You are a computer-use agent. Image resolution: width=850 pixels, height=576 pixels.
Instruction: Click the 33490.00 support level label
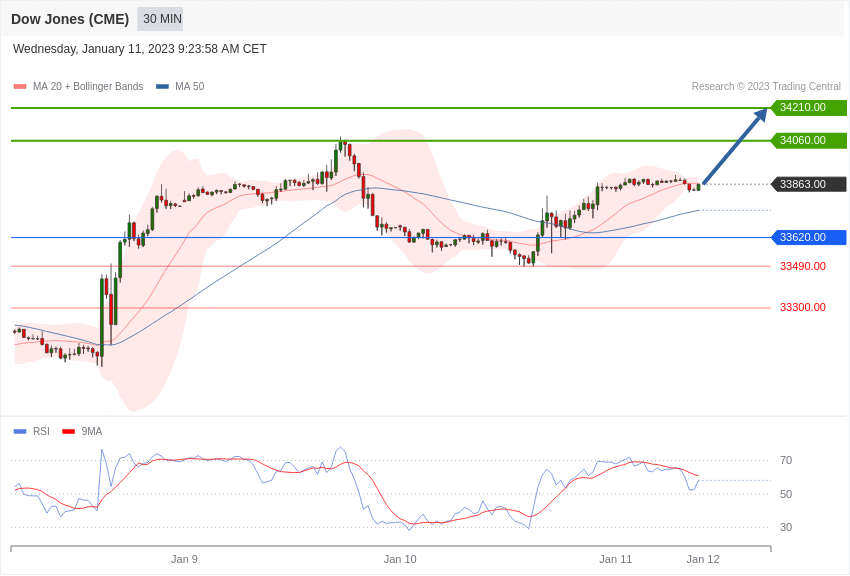(803, 266)
